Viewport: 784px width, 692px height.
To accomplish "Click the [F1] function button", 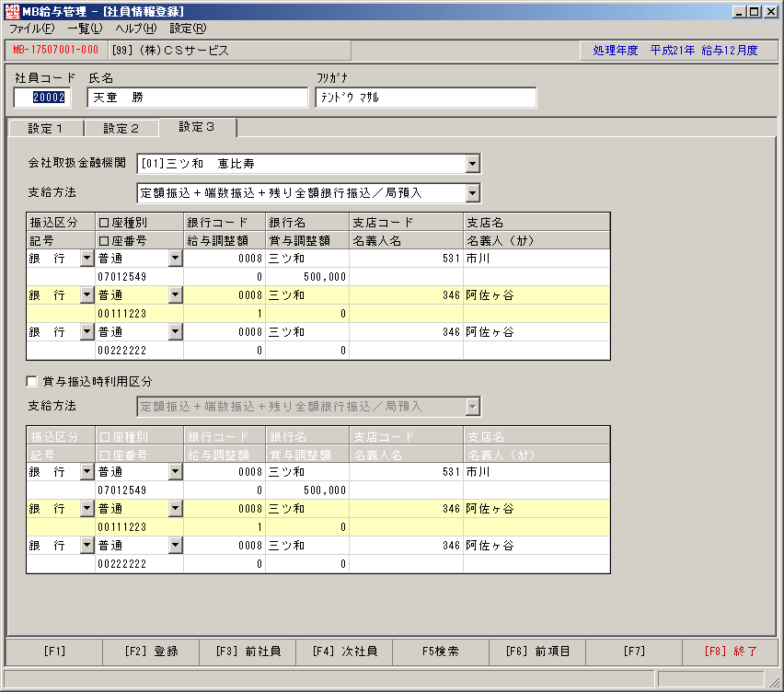I will [x=54, y=652].
